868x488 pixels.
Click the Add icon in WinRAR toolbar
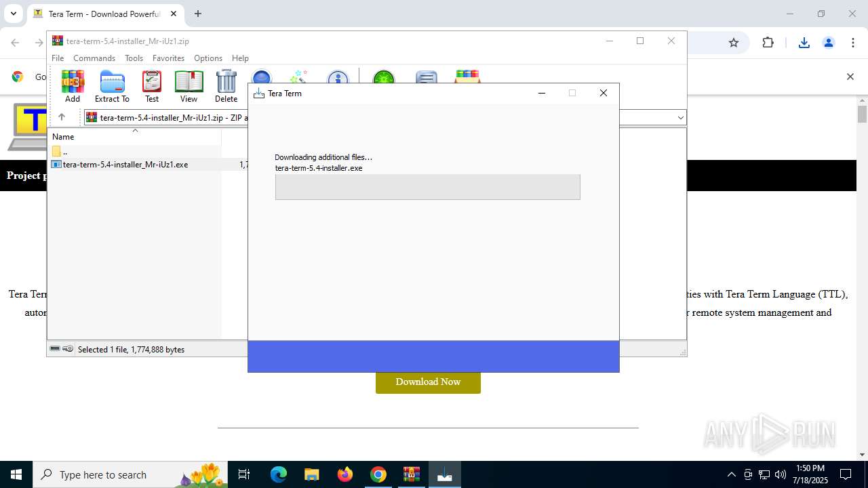(73, 86)
